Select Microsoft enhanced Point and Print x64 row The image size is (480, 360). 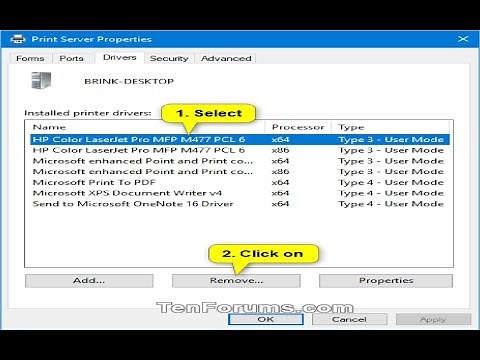[240, 161]
